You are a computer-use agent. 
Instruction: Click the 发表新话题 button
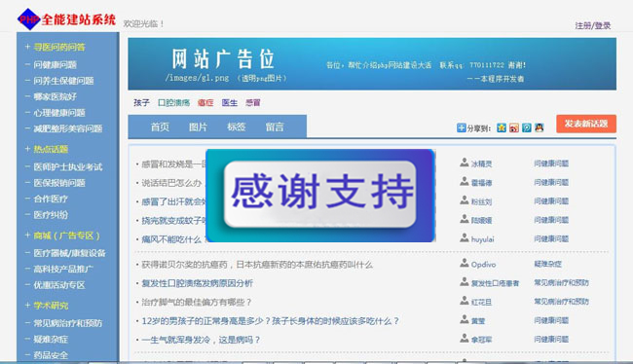coord(586,124)
